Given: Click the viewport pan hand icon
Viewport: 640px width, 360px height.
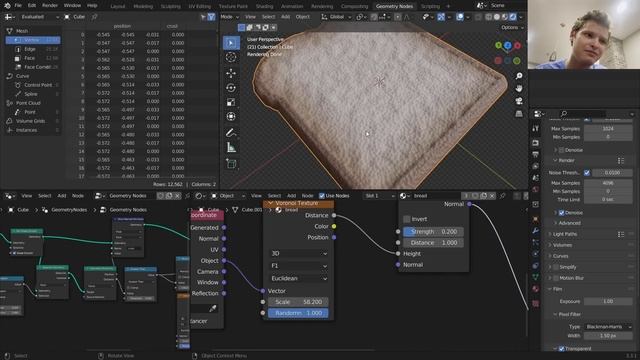Looking at the screenshot, I should (519, 88).
